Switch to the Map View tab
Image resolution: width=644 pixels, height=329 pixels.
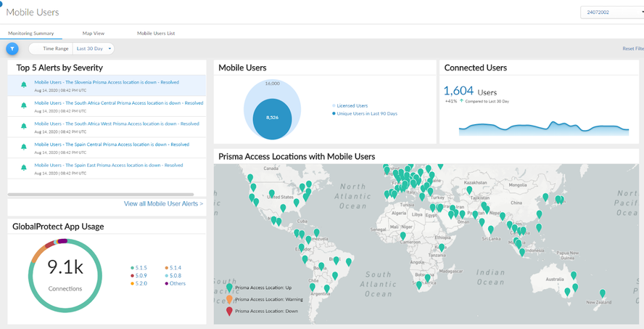coord(93,33)
